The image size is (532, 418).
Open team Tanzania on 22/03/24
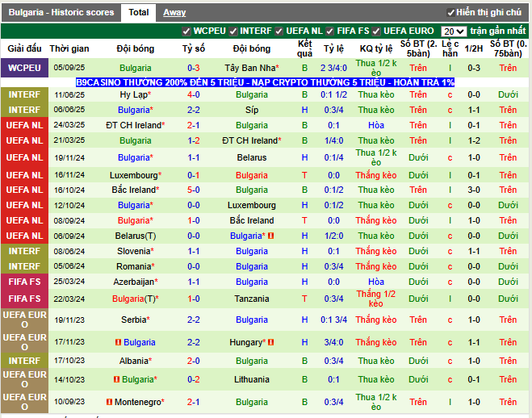[252, 299]
